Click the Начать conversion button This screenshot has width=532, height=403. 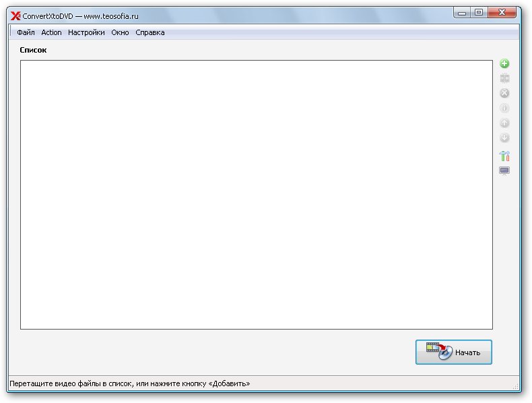(454, 352)
